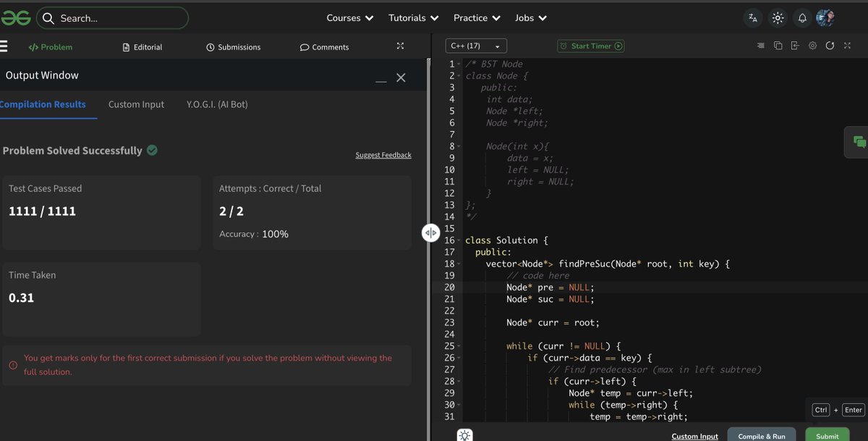Open the floating chat icon
Viewport: 868px width, 441px height.
point(859,142)
